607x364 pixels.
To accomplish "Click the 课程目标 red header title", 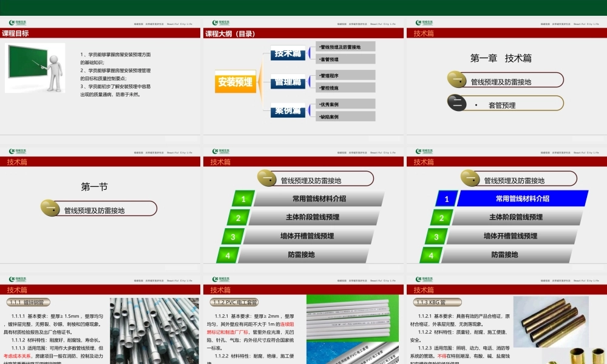I will click(15, 33).
